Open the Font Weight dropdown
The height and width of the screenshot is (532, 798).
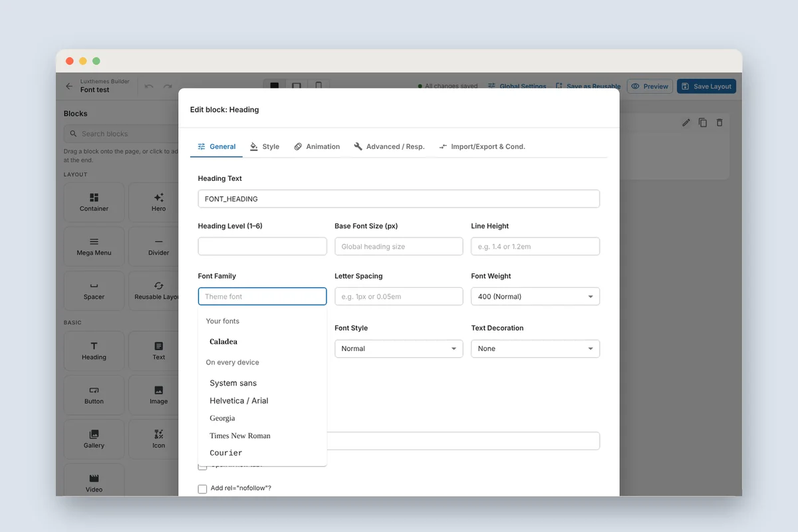click(535, 297)
